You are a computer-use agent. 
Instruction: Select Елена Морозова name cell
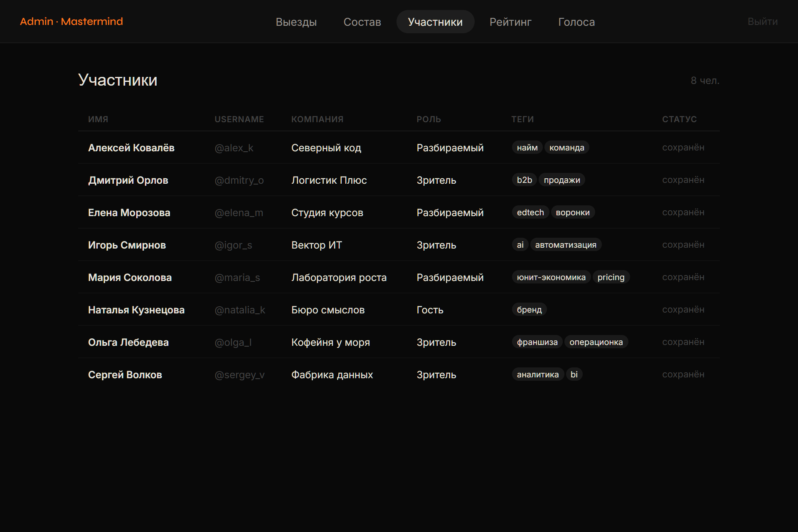pyautogui.click(x=129, y=212)
